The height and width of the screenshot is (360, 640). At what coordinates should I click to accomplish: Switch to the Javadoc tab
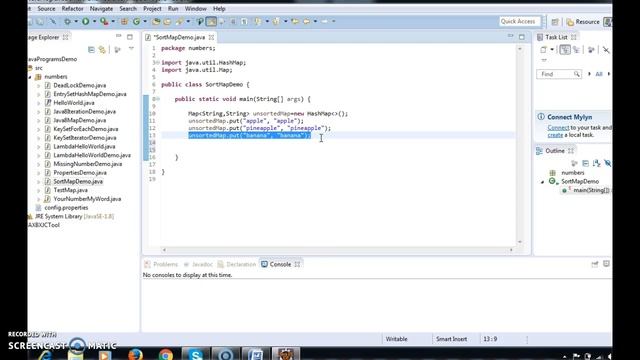tap(198, 264)
